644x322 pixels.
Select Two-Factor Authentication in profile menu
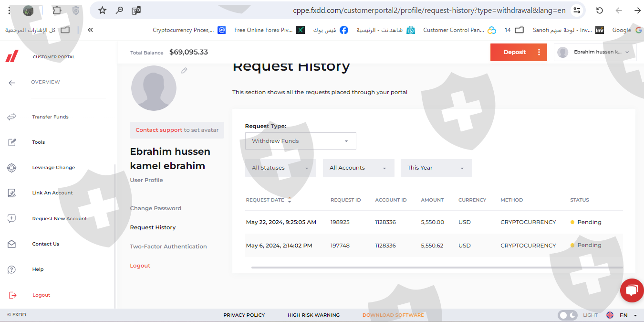pyautogui.click(x=168, y=247)
